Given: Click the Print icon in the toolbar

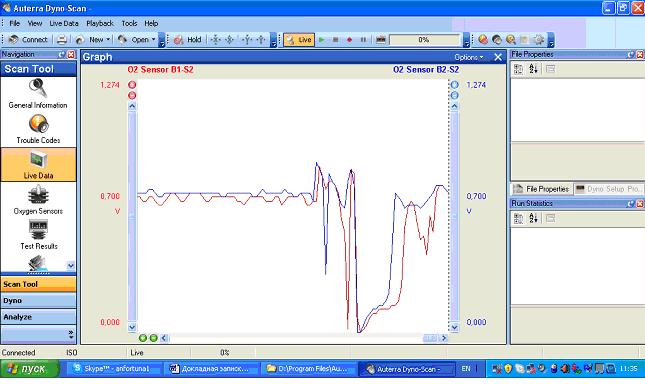Looking at the screenshot, I should (62, 39).
